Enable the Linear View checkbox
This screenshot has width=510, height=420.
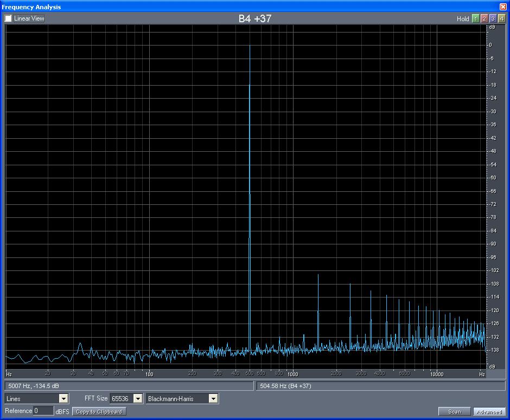[8, 18]
